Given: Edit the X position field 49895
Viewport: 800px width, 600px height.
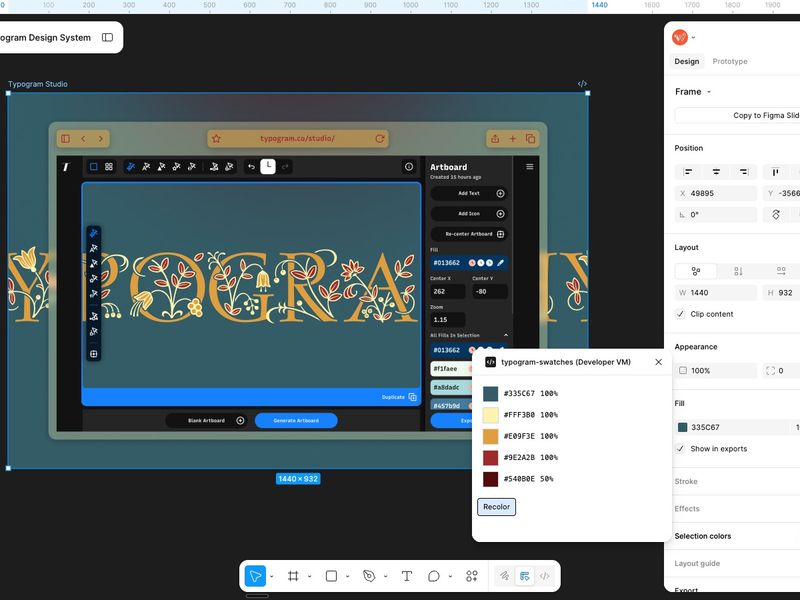Looking at the screenshot, I should pos(716,193).
